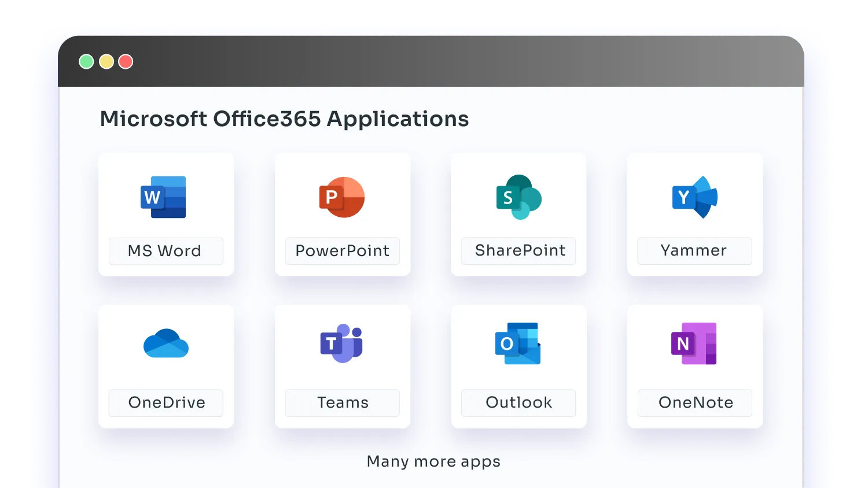Click the SharePoint label button

click(518, 251)
